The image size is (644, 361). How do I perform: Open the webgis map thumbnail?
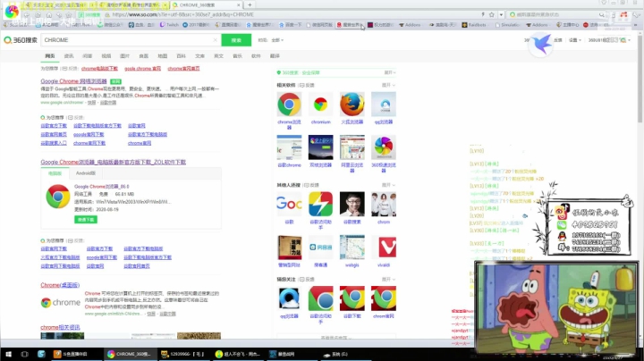(x=352, y=248)
